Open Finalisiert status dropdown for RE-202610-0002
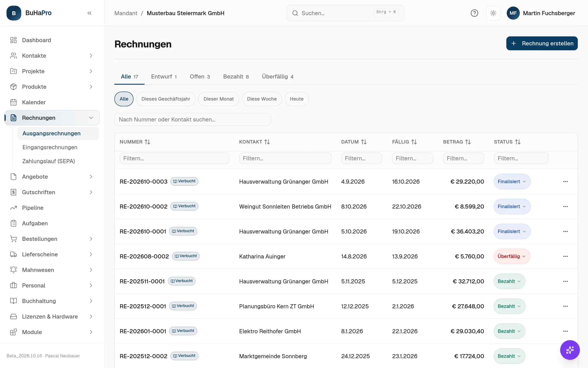The image size is (588, 368). click(512, 207)
